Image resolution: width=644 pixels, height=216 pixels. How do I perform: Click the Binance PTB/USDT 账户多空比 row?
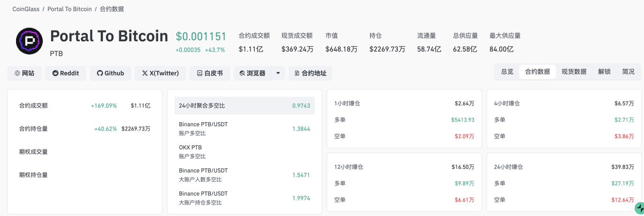coord(245,129)
